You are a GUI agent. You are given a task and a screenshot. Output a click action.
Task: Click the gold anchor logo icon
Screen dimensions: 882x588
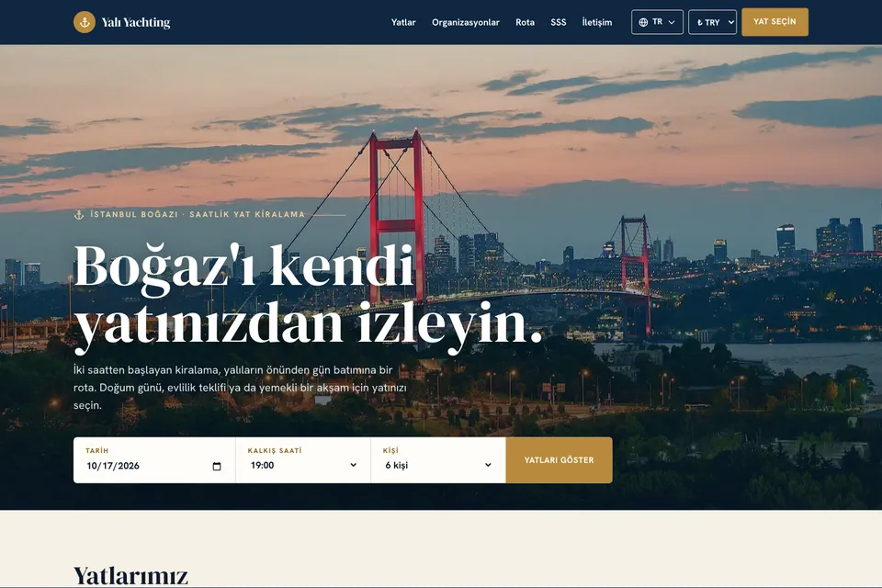pyautogui.click(x=85, y=22)
